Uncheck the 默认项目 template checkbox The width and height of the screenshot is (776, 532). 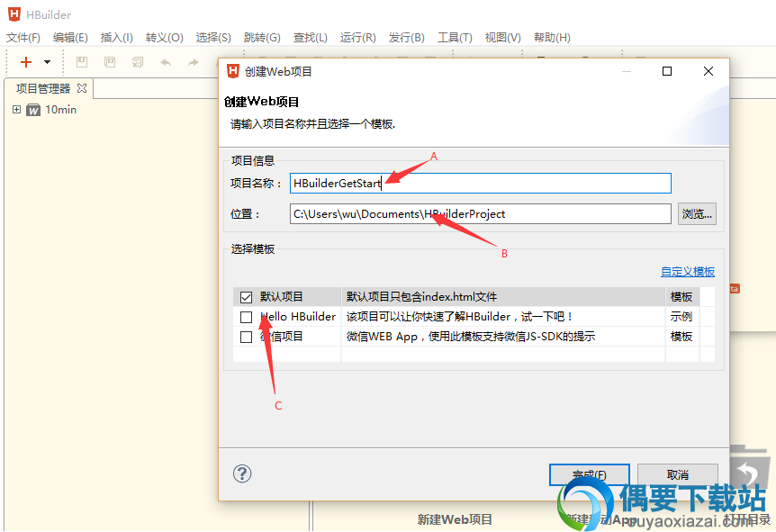[x=246, y=297]
